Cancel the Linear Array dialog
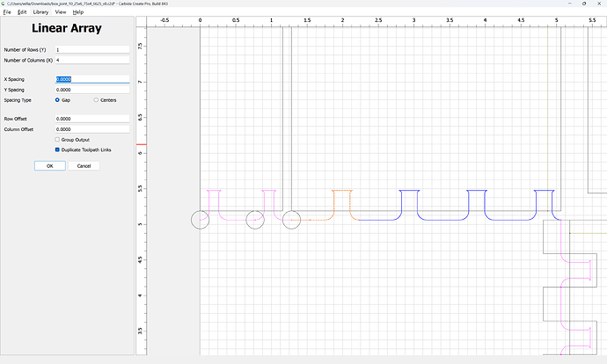The image size is (607, 364). click(x=84, y=166)
